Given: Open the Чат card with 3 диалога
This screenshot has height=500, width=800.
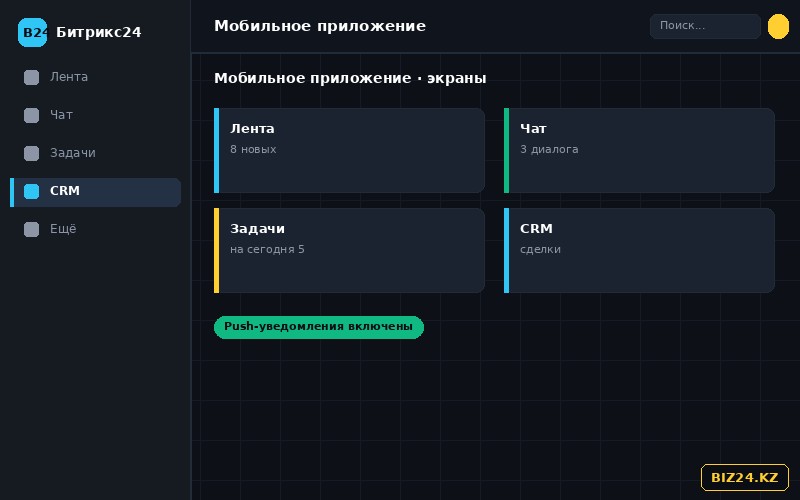Looking at the screenshot, I should click(x=639, y=151).
